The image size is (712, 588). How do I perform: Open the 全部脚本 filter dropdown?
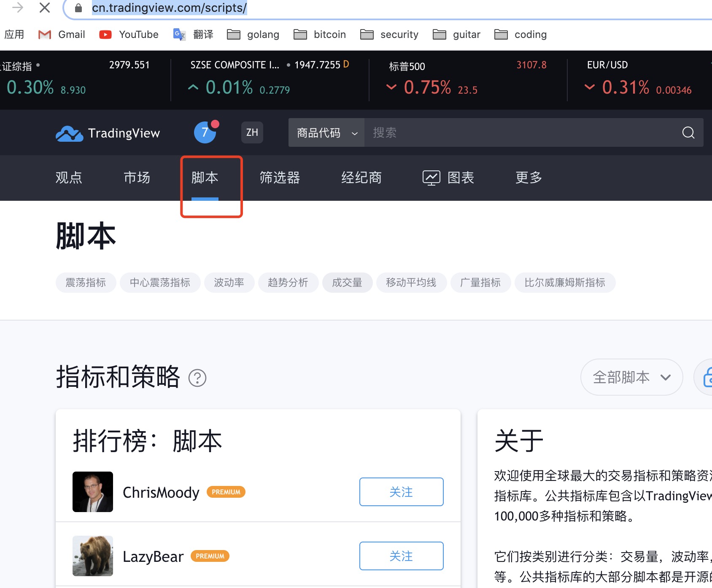click(x=631, y=377)
